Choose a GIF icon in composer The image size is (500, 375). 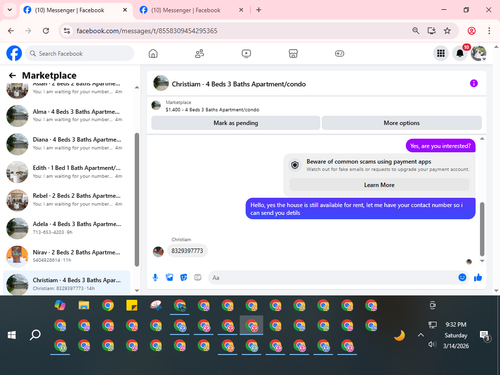[x=198, y=277]
